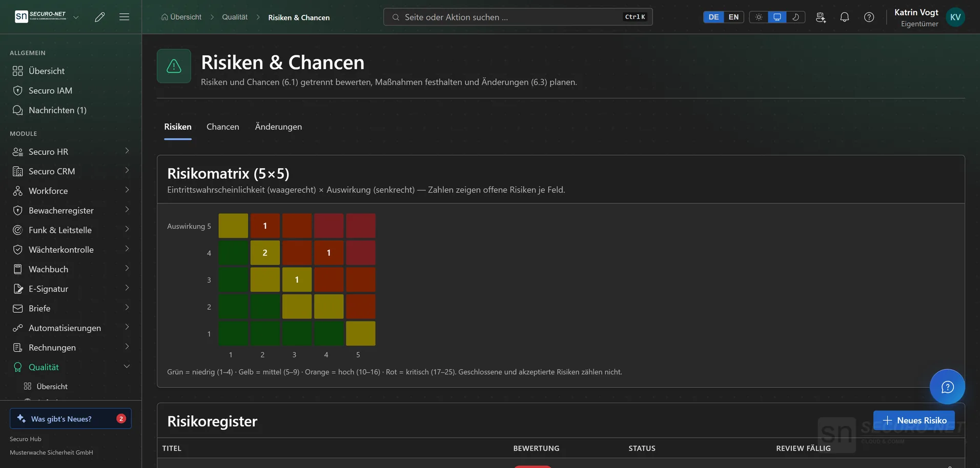Click the E-Signatur pen icon
The height and width of the screenshot is (468, 980).
[18, 289]
